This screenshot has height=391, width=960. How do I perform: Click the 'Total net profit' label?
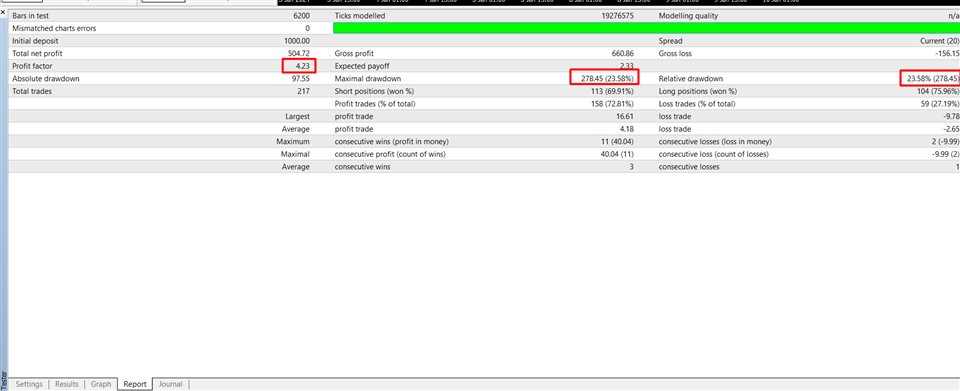(37, 54)
